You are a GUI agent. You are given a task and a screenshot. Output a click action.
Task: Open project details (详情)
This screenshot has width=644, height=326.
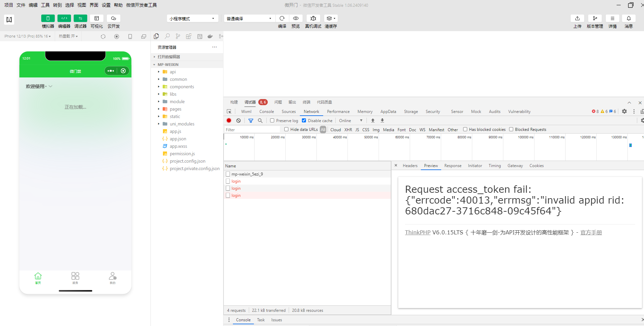coord(613,18)
